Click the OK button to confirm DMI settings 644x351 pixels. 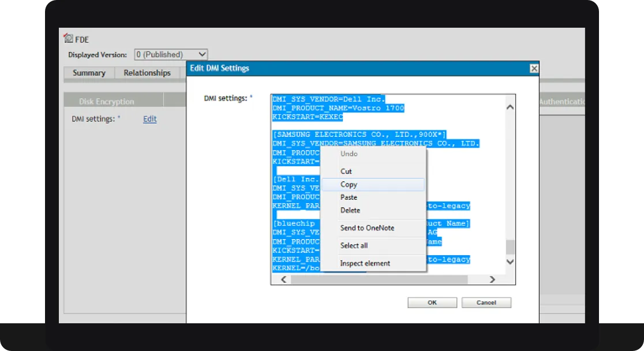pos(432,302)
